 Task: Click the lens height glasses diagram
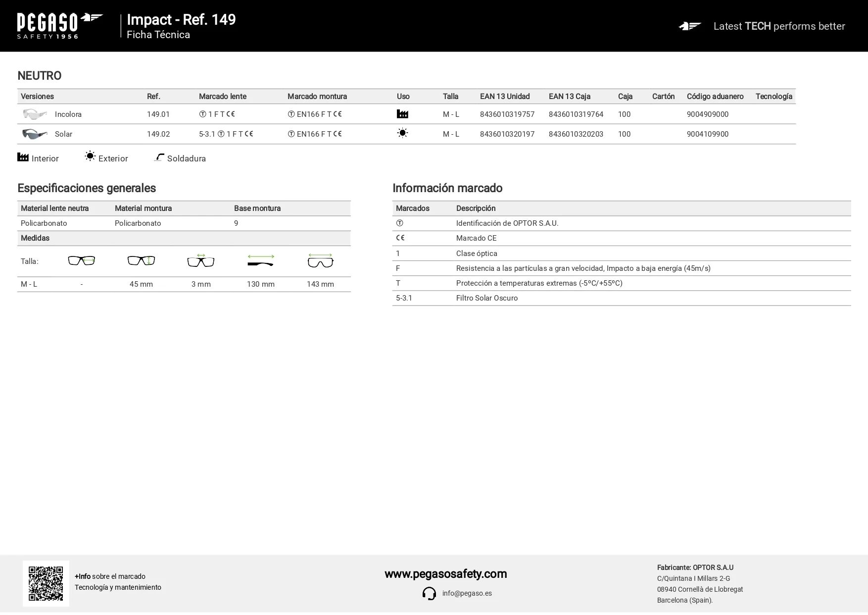tap(141, 260)
